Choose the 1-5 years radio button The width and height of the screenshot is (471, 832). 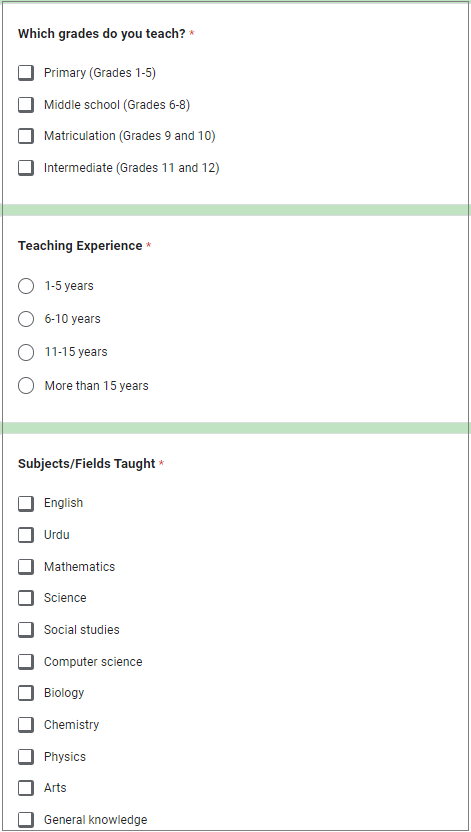pos(25,286)
